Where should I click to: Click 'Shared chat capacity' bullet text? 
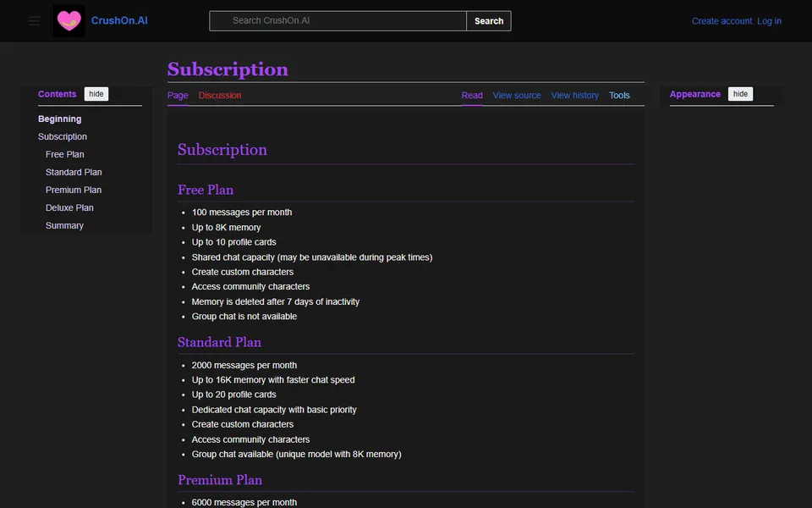click(312, 257)
